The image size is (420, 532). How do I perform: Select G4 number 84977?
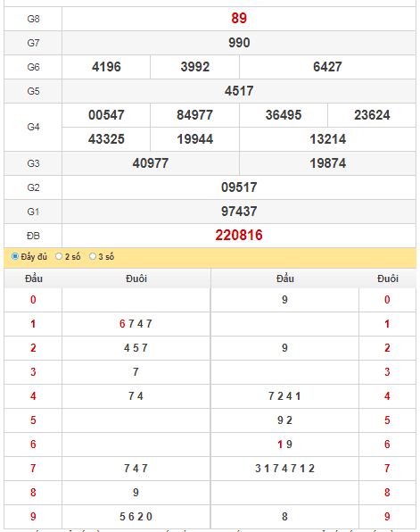[x=195, y=115]
